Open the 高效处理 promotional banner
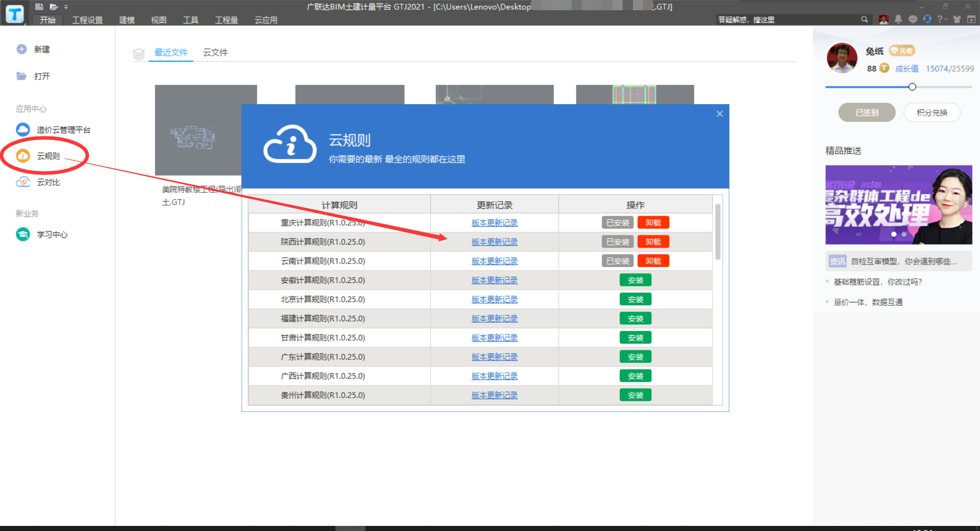This screenshot has height=531, width=980. tap(899, 205)
